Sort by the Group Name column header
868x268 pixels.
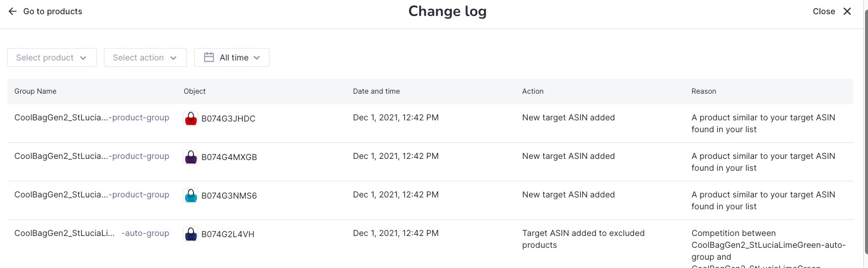tap(36, 91)
